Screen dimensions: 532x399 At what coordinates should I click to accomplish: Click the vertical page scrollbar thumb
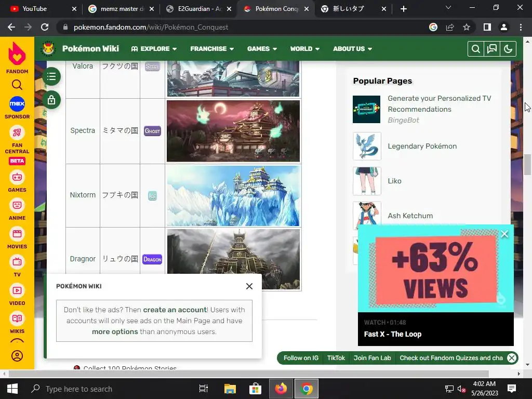tap(527, 165)
